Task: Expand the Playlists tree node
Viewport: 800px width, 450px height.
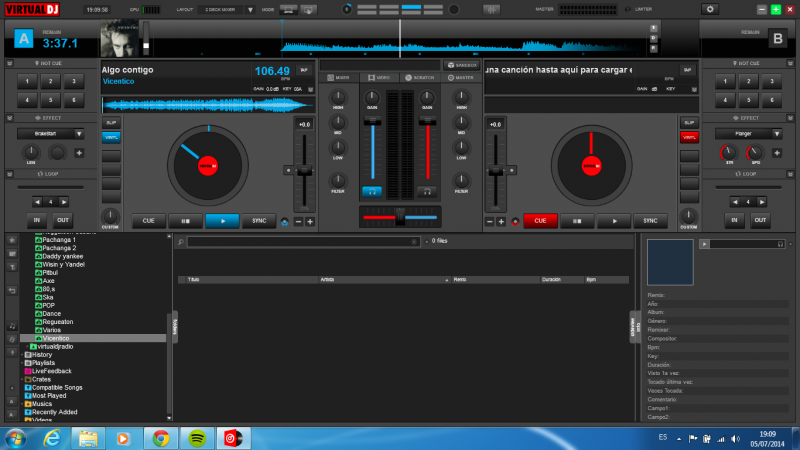Action: click(22, 363)
